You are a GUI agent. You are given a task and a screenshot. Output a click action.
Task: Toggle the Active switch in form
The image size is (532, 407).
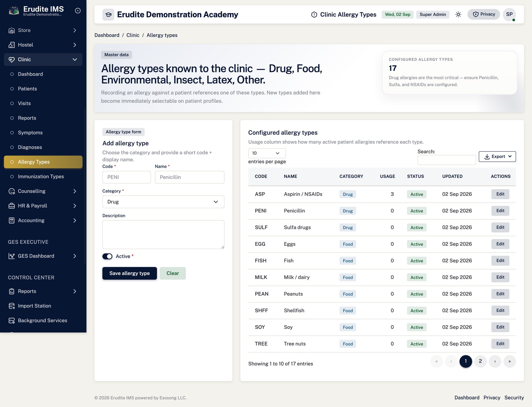point(107,256)
